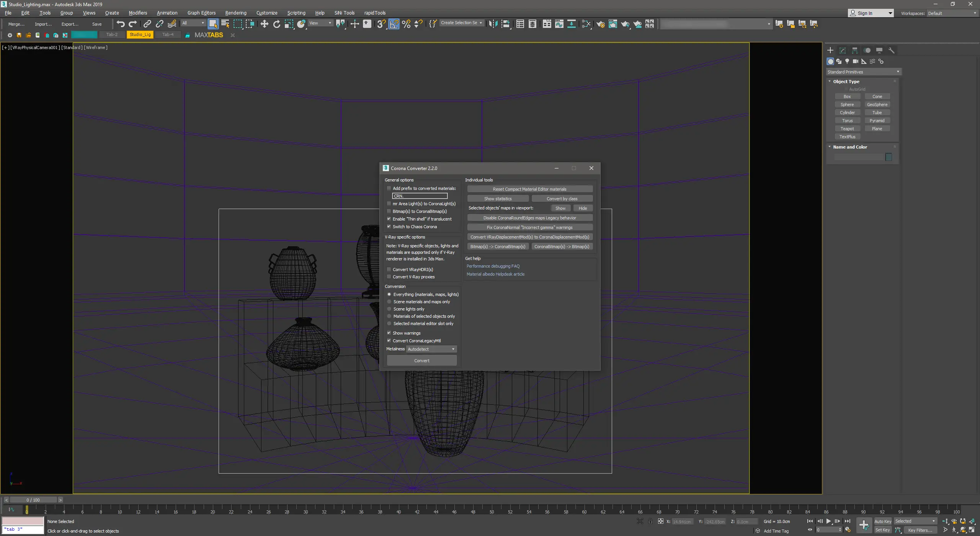Screen dimensions: 980x536
Task: Open the Metalness Autodetect dropdown
Action: click(x=431, y=349)
